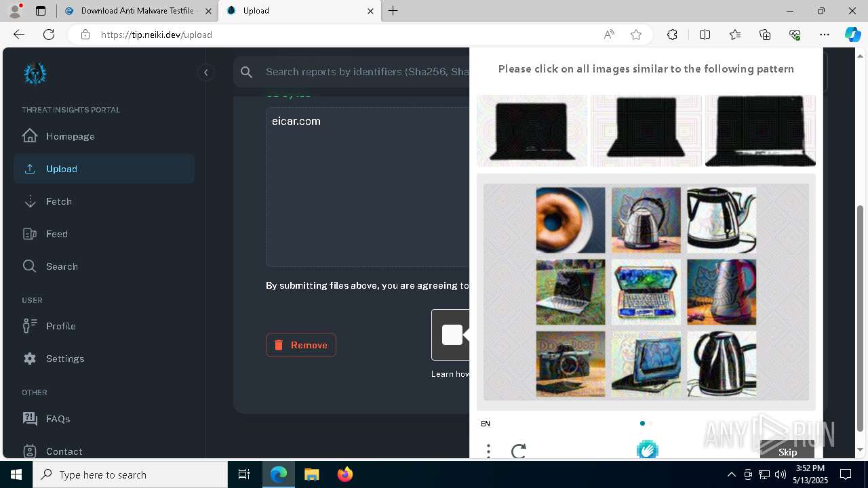Image resolution: width=868 pixels, height=488 pixels.
Task: Open the tab actions menu
Action: point(41,11)
